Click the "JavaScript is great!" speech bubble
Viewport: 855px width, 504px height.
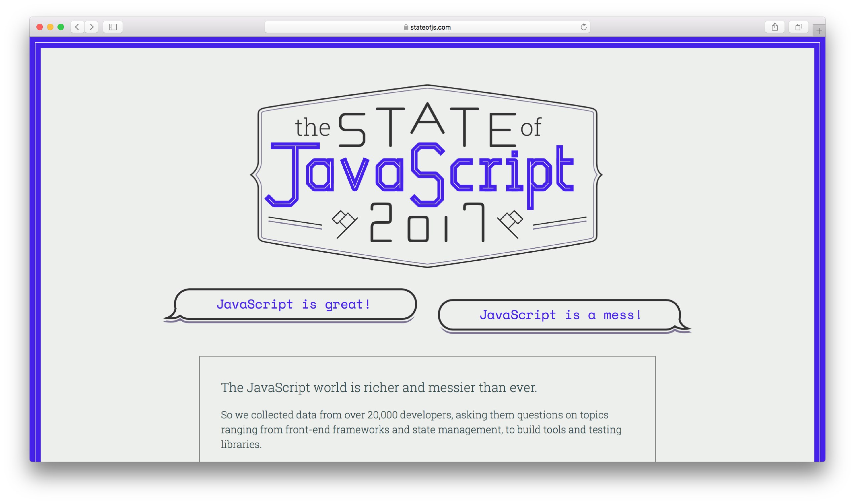pos(291,305)
